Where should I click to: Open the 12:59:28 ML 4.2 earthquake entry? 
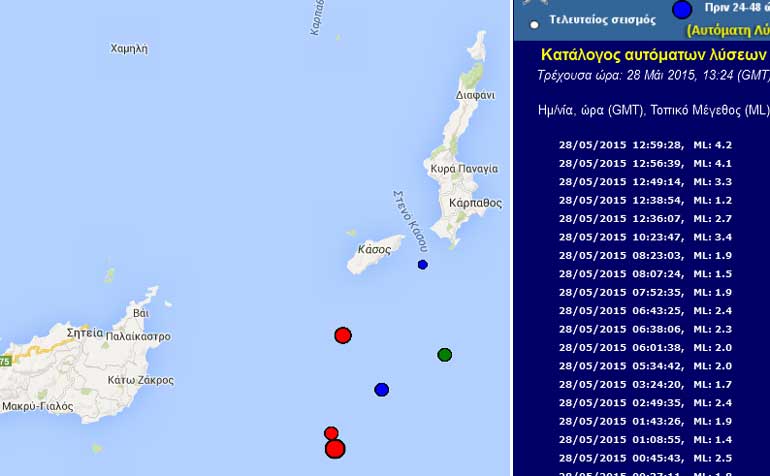point(646,144)
